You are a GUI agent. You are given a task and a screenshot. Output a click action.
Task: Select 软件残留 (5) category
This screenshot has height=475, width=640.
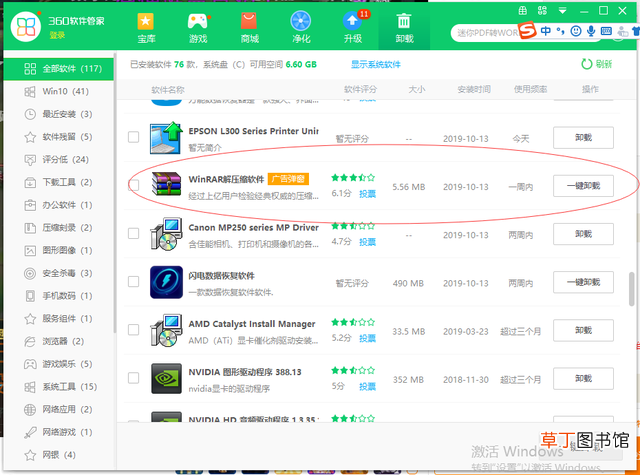(x=58, y=137)
